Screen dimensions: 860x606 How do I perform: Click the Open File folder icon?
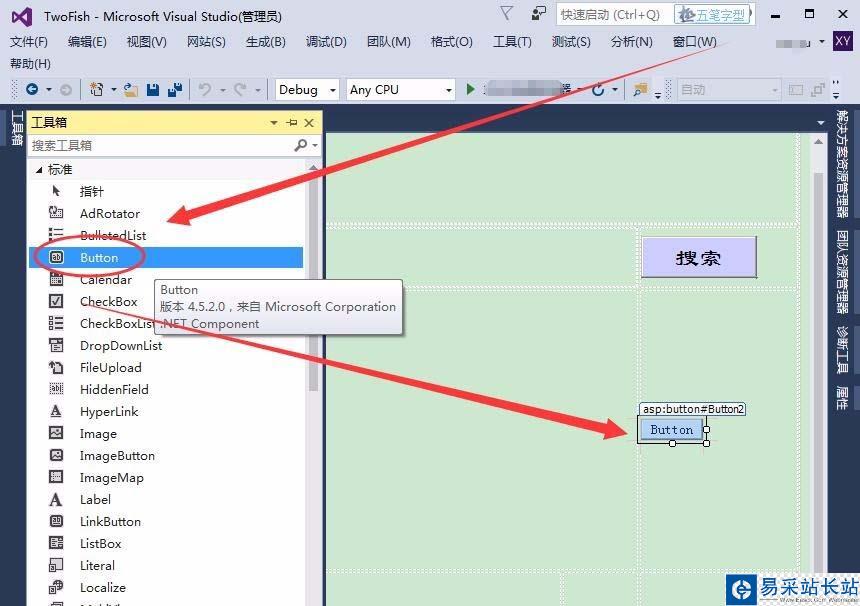[131, 89]
